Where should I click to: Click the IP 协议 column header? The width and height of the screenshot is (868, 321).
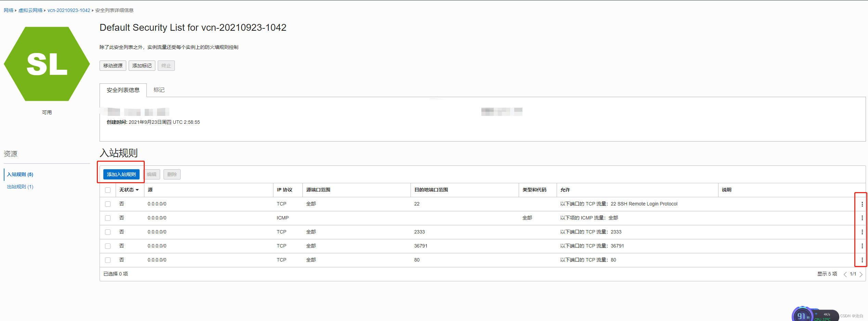click(x=285, y=190)
